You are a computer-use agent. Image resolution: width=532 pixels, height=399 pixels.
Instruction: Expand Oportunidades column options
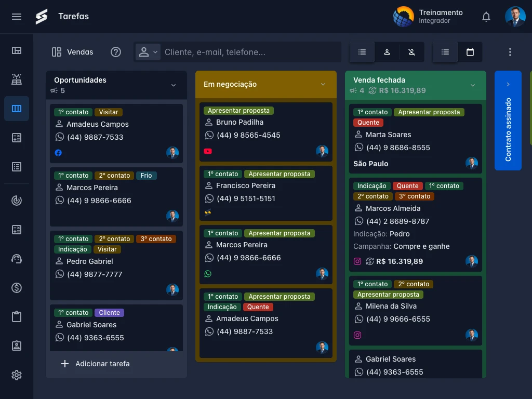coord(174,85)
